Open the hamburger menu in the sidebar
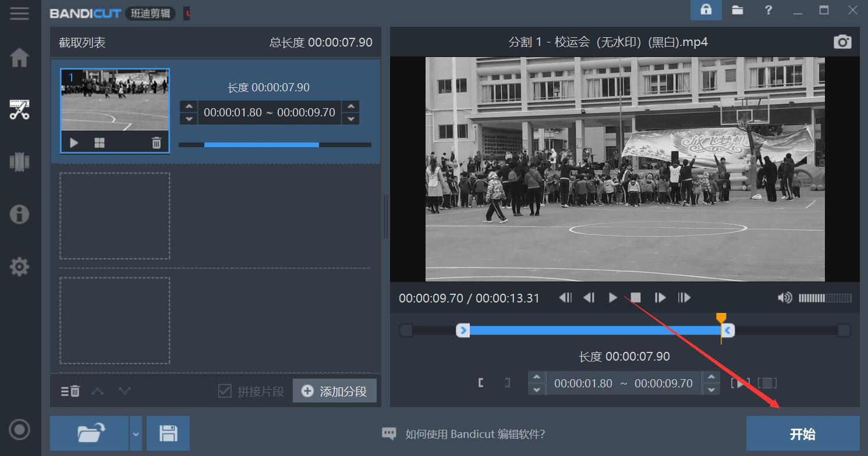The height and width of the screenshot is (456, 868). pos(19,13)
